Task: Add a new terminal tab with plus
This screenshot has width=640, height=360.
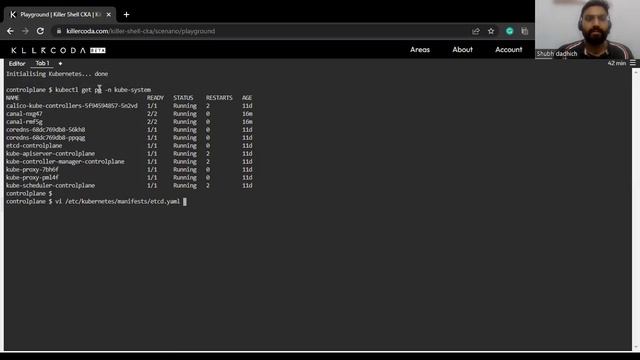Action: coord(60,64)
